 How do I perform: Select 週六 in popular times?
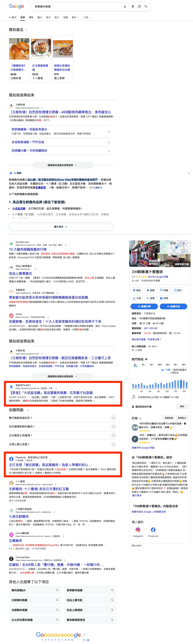point(176,365)
